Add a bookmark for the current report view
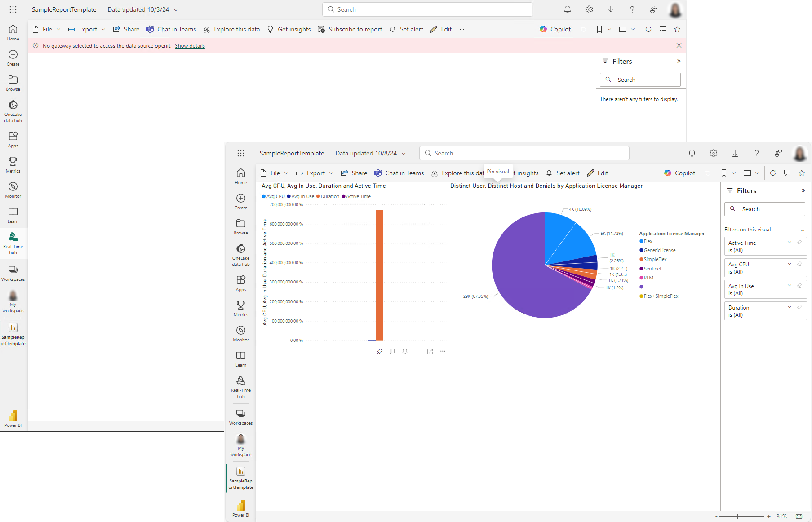Viewport: 812px width, 522px height. point(724,173)
